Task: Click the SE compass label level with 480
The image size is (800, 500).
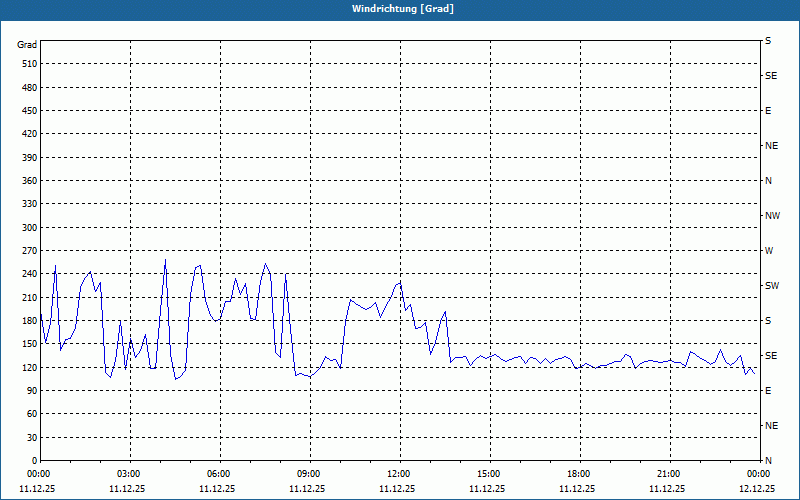Action: tap(771, 76)
